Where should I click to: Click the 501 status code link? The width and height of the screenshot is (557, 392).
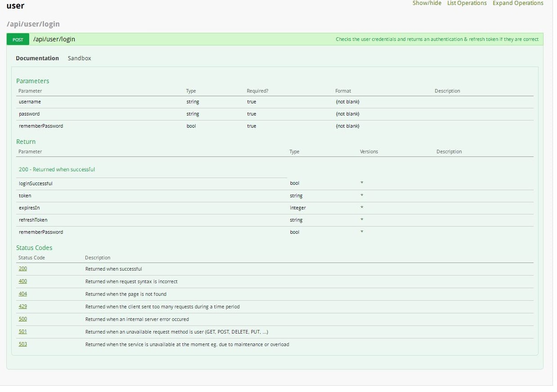22,332
